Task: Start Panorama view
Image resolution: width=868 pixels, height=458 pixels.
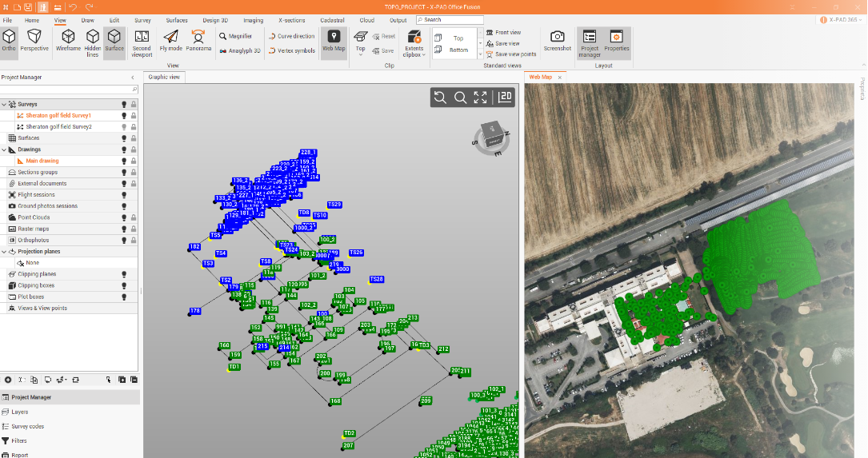Action: pyautogui.click(x=198, y=41)
